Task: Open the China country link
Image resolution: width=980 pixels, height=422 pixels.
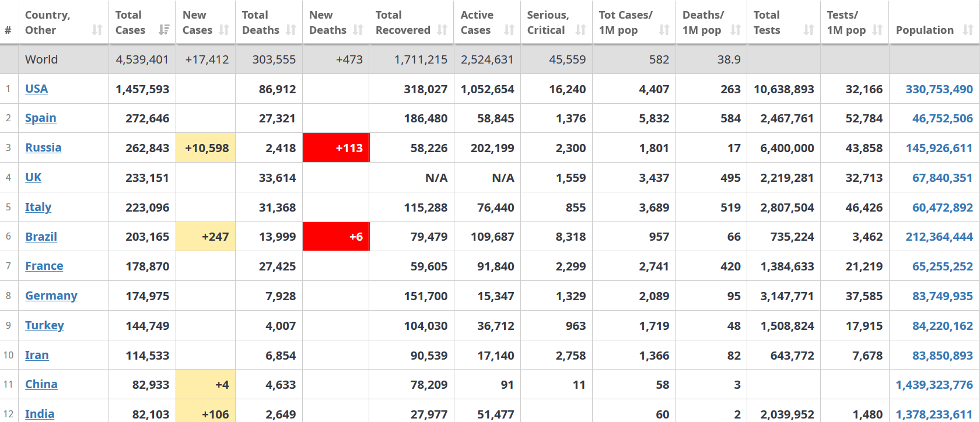Action: point(41,384)
